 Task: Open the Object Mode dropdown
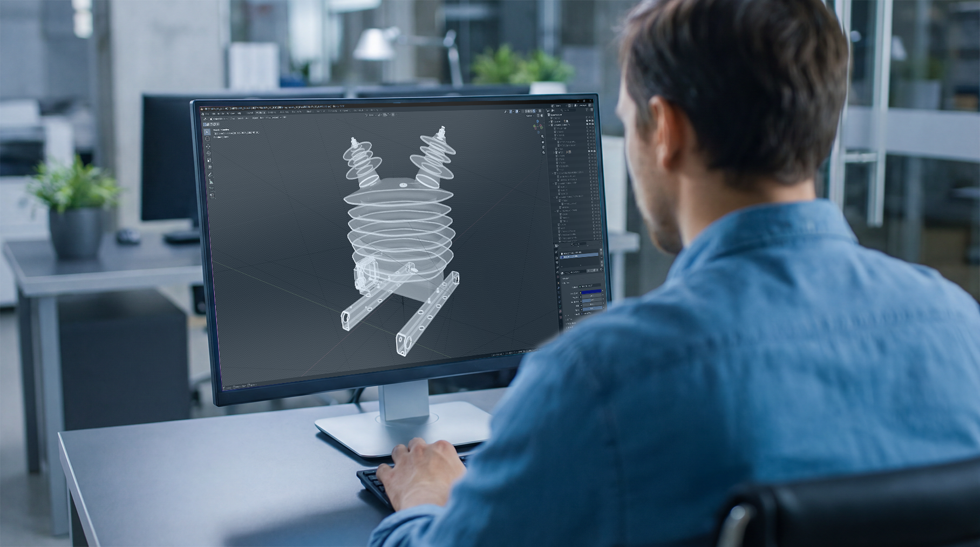218,119
